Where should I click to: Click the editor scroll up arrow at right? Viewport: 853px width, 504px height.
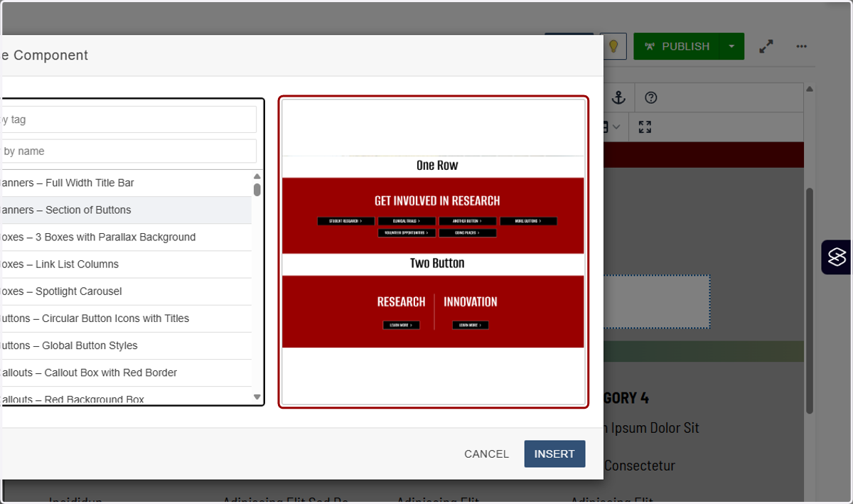tap(810, 89)
